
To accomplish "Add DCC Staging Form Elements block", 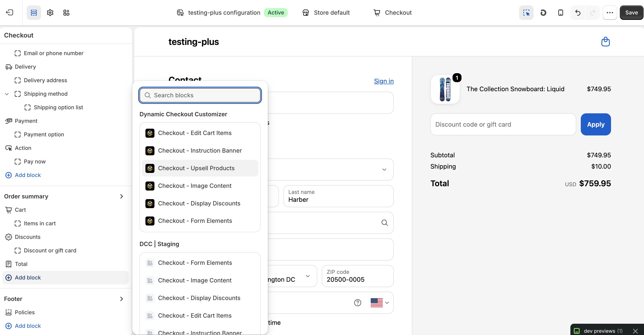I will 200,263.
